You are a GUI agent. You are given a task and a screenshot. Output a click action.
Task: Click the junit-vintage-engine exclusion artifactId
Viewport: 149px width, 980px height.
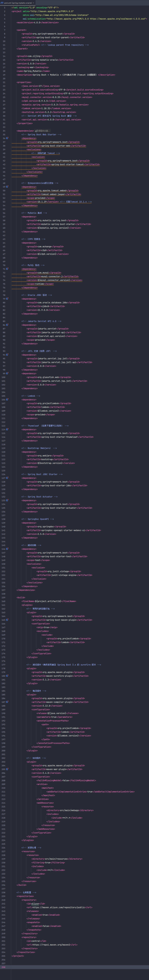coord(64,575)
